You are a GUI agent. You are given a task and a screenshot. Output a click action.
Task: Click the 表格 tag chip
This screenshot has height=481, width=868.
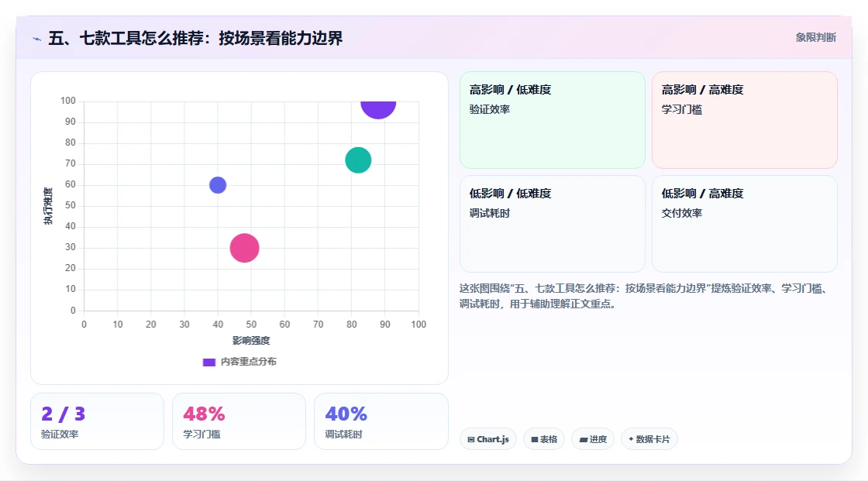coord(544,439)
